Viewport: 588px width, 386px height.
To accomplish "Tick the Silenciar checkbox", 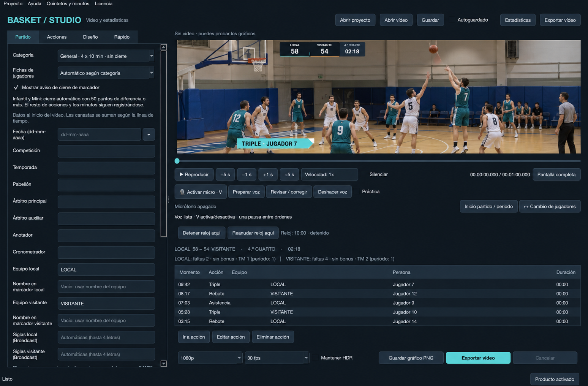I will [x=365, y=174].
